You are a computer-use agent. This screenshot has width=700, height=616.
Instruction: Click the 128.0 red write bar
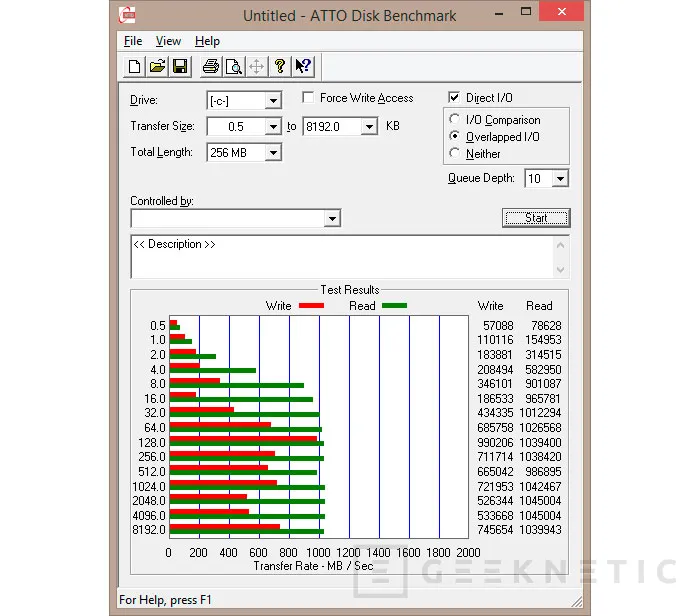coord(243,439)
